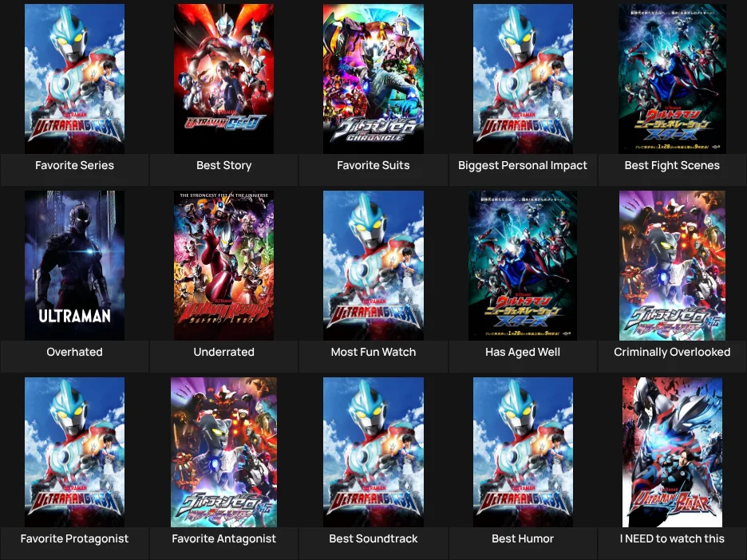Select the Best Humor poster
747x560 pixels.
[x=523, y=452]
